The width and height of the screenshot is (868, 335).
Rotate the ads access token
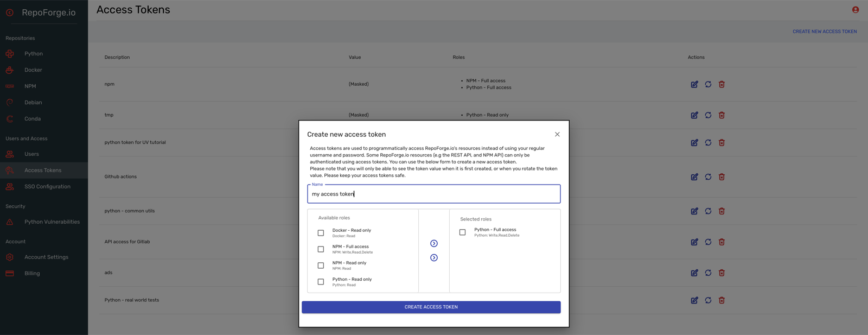708,273
